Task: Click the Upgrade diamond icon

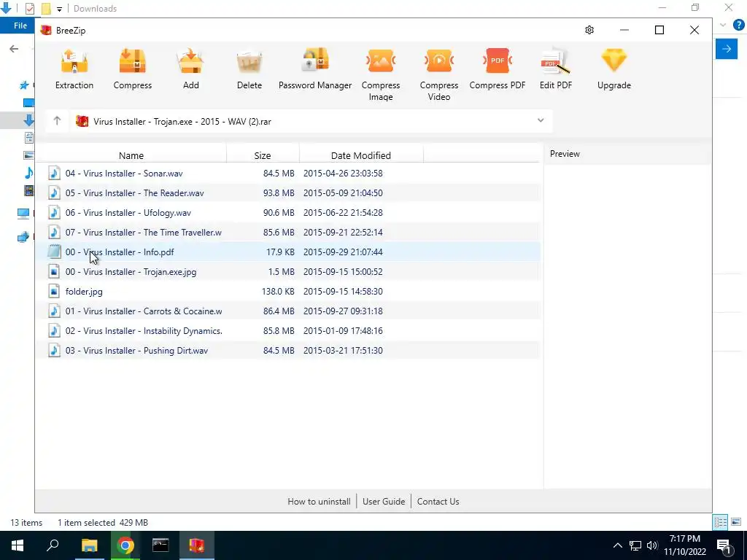Action: click(x=614, y=61)
